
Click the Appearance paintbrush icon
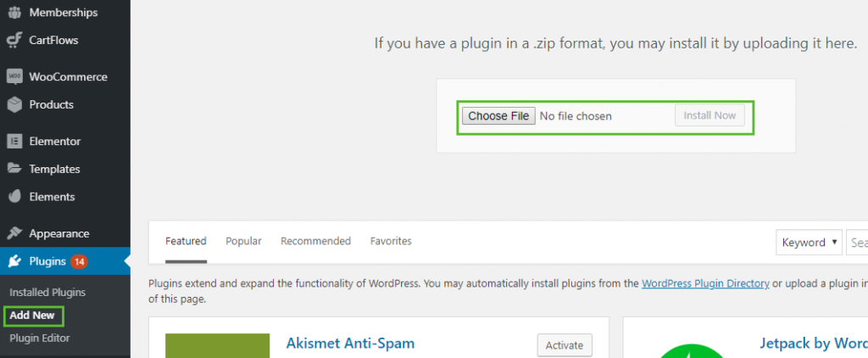pyautogui.click(x=14, y=233)
